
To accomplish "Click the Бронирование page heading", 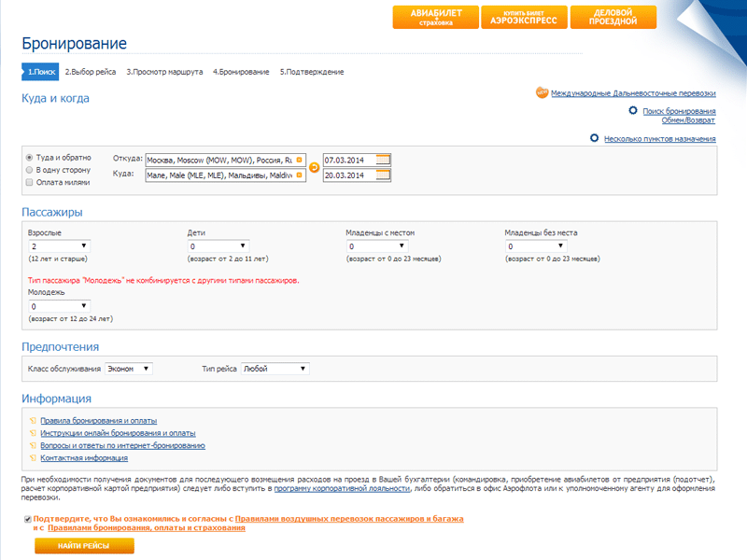I will click(x=75, y=43).
